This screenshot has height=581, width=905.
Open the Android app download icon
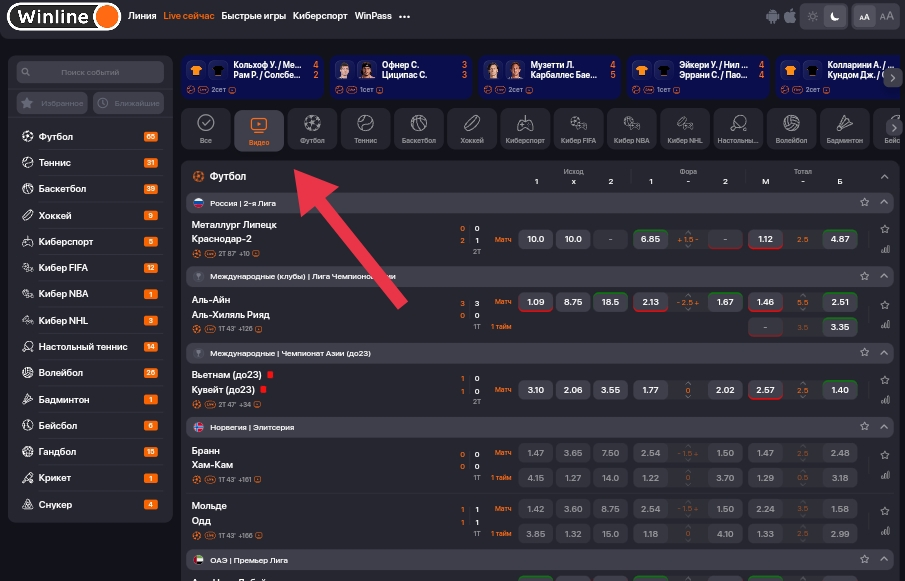pyautogui.click(x=772, y=16)
